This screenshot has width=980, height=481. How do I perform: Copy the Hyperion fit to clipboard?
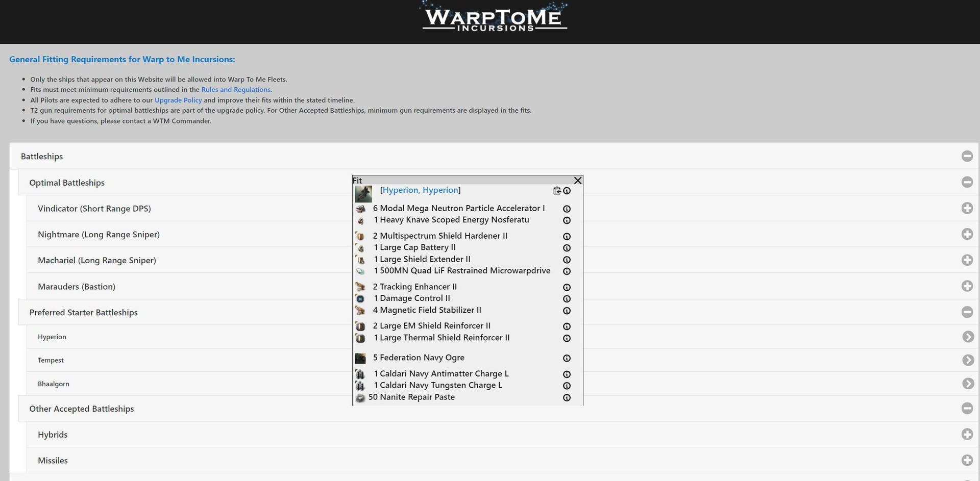click(557, 191)
